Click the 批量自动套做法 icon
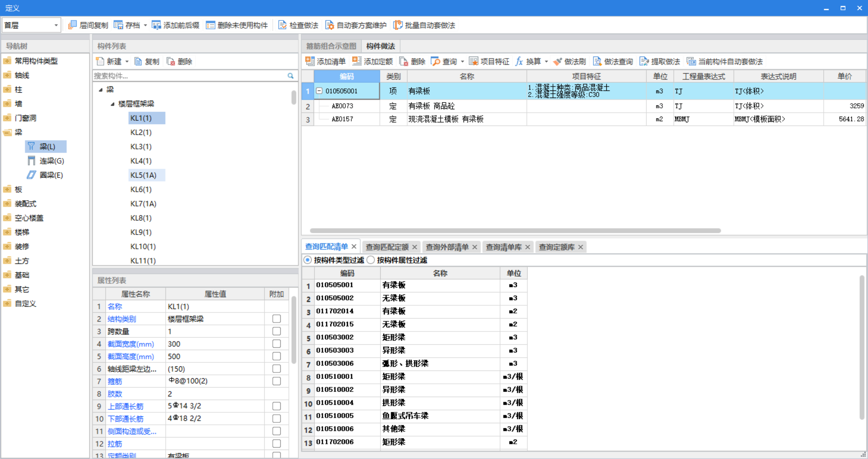This screenshot has height=459, width=868. pos(398,25)
